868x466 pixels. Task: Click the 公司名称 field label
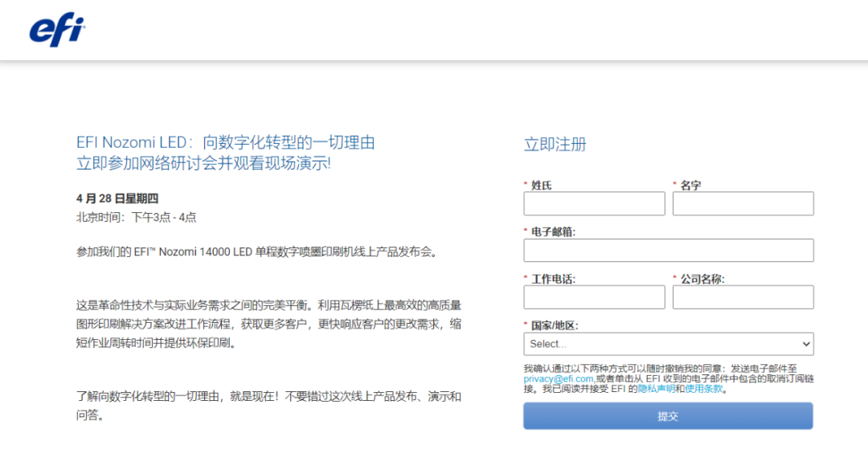(702, 279)
